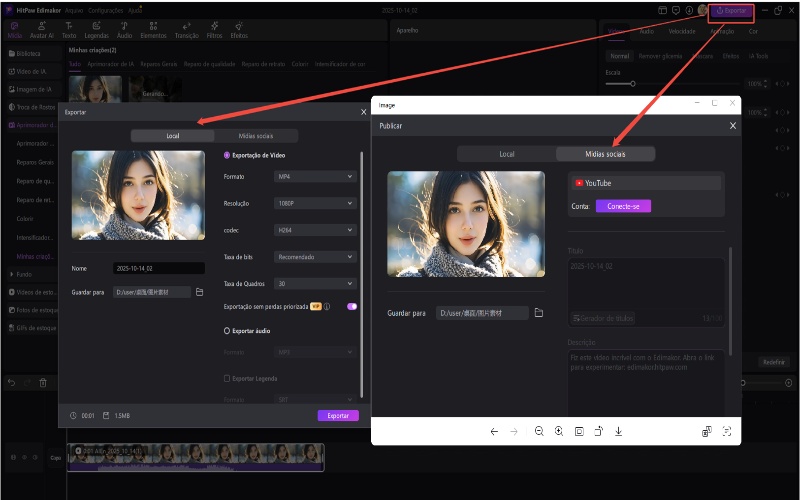The width and height of the screenshot is (800, 500).
Task: Open the feedback message icon in title bar
Action: 676,10
